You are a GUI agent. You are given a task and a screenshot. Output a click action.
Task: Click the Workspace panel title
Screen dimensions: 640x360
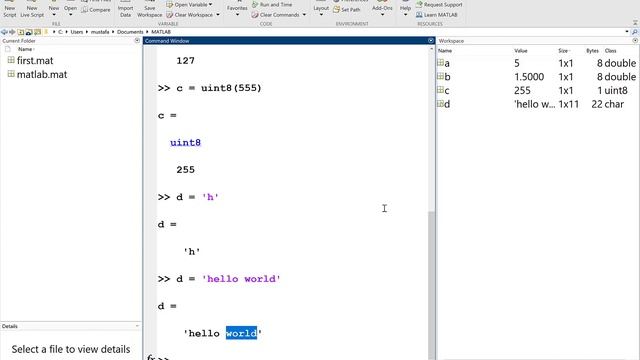pos(451,41)
